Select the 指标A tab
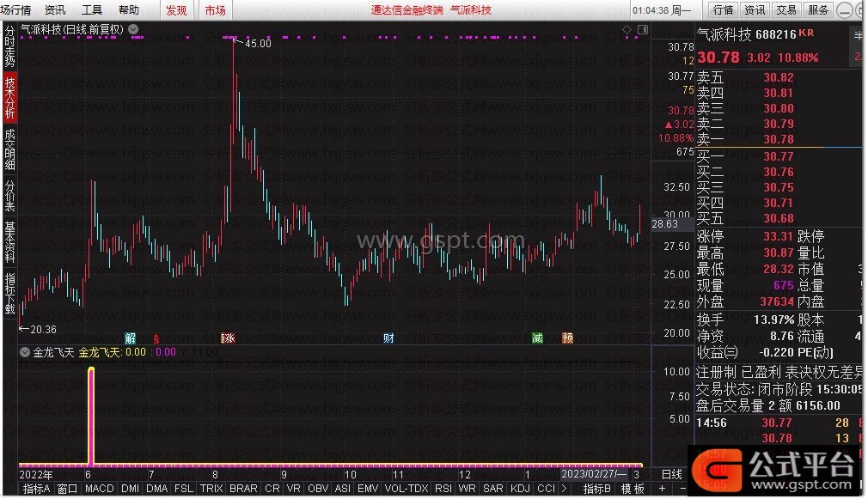The width and height of the screenshot is (868, 499). pyautogui.click(x=36, y=489)
